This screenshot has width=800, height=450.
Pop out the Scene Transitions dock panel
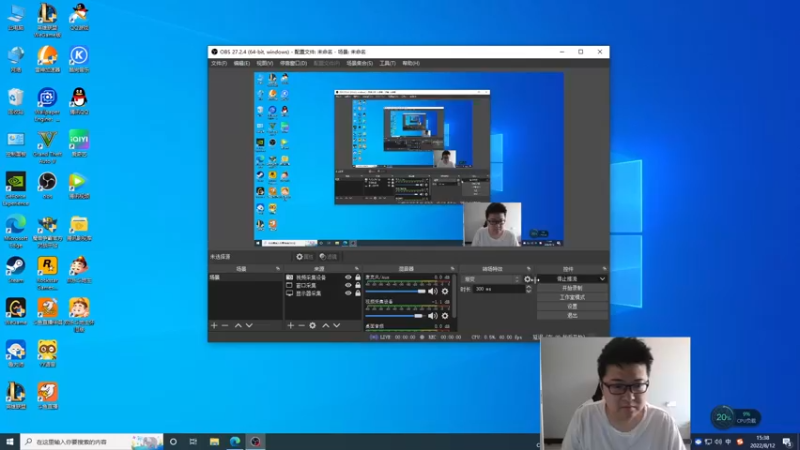529,269
